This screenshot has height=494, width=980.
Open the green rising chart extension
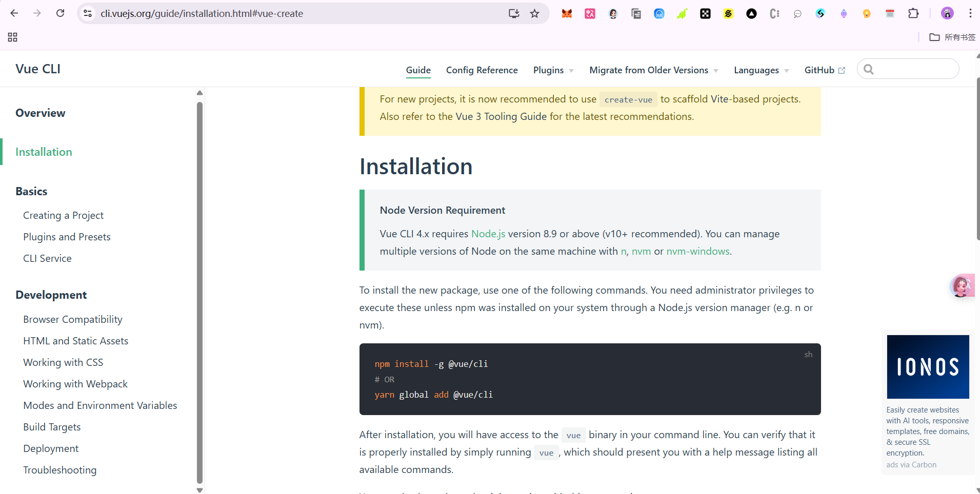click(682, 13)
